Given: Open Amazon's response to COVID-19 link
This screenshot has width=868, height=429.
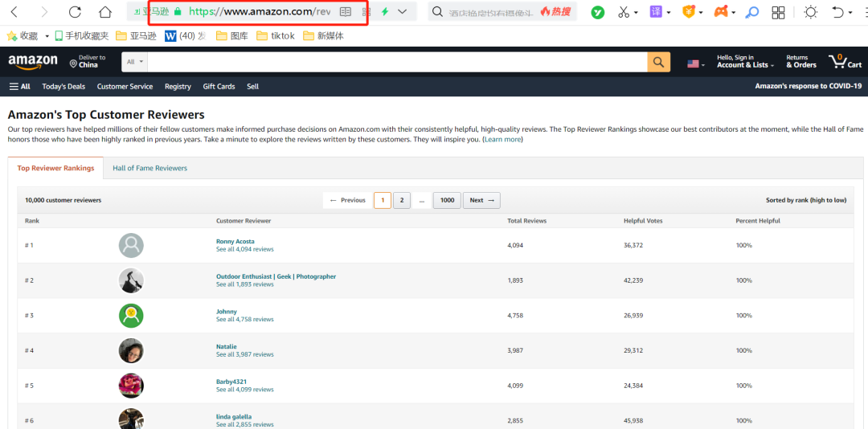Looking at the screenshot, I should pos(809,86).
